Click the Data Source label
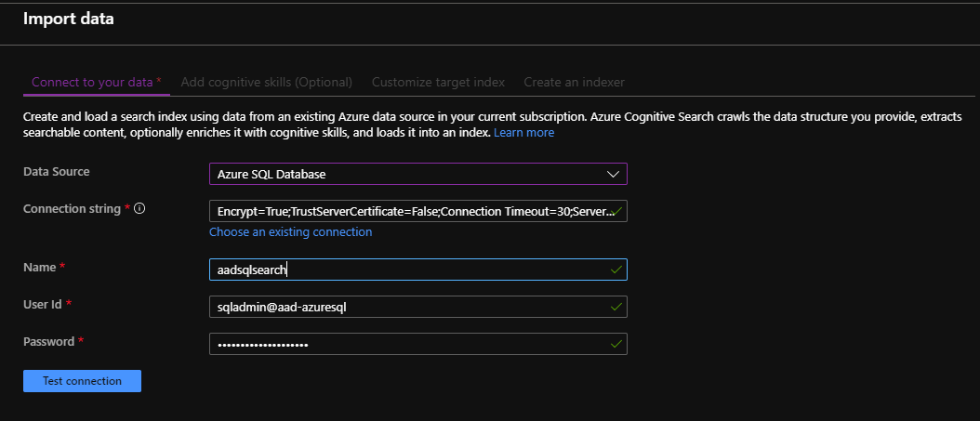The image size is (980, 421). [56, 171]
